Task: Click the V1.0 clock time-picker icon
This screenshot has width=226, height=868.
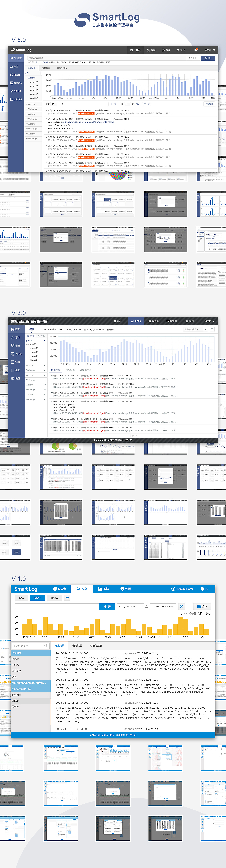Action: coord(182,606)
